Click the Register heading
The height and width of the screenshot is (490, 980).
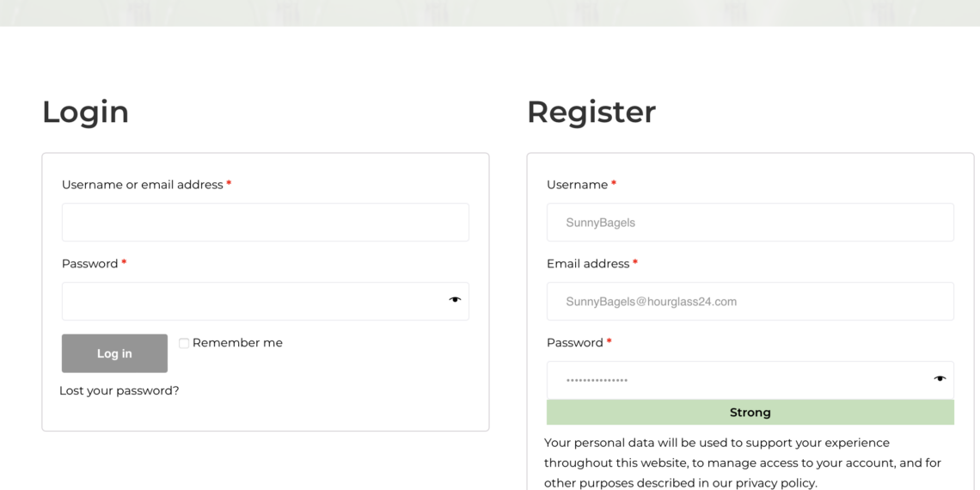tap(591, 113)
